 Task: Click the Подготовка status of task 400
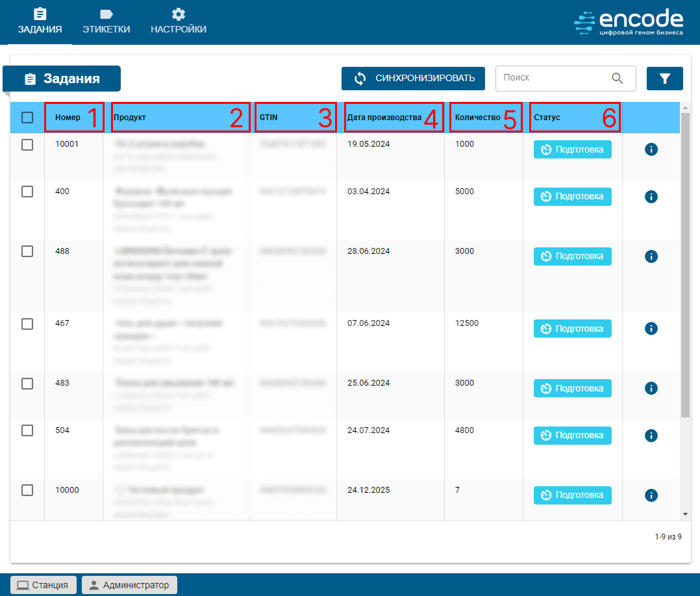tap(572, 196)
